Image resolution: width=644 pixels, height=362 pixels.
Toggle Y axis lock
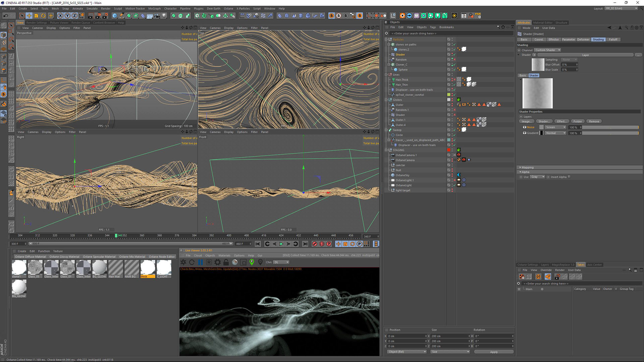click(x=67, y=16)
